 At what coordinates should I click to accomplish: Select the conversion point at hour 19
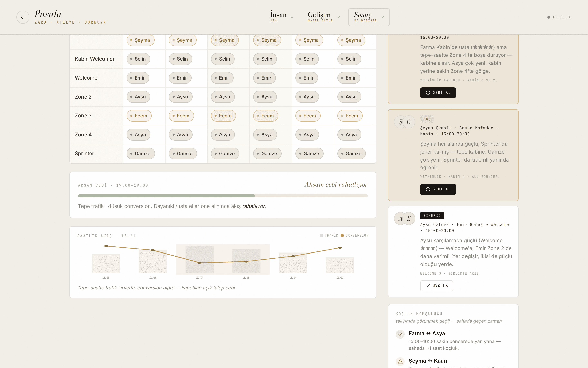pyautogui.click(x=293, y=256)
